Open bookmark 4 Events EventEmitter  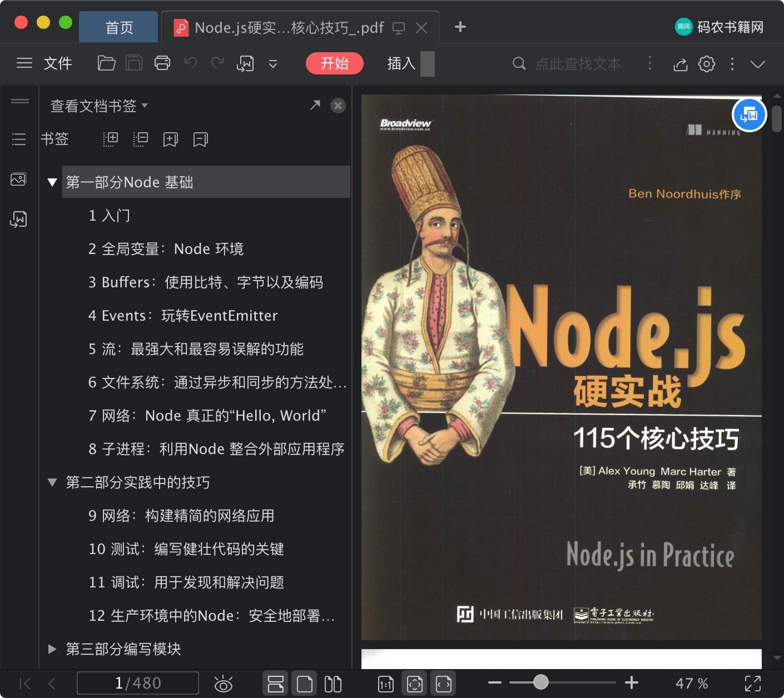click(183, 316)
